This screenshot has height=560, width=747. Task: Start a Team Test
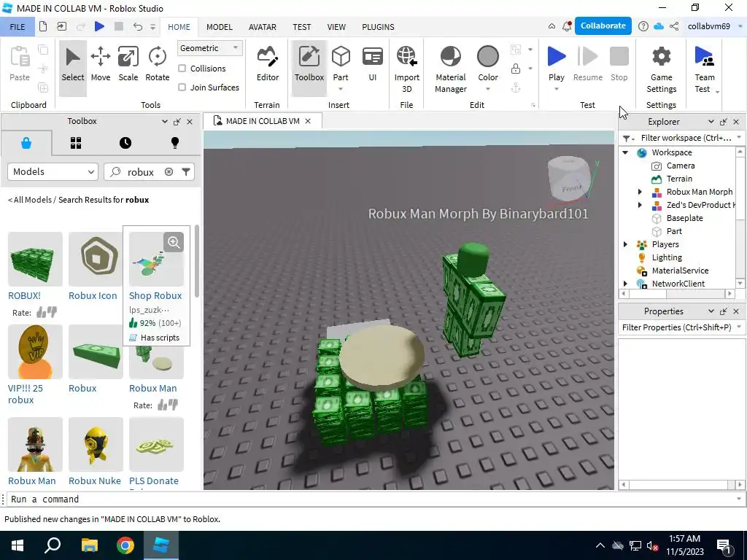(705, 69)
